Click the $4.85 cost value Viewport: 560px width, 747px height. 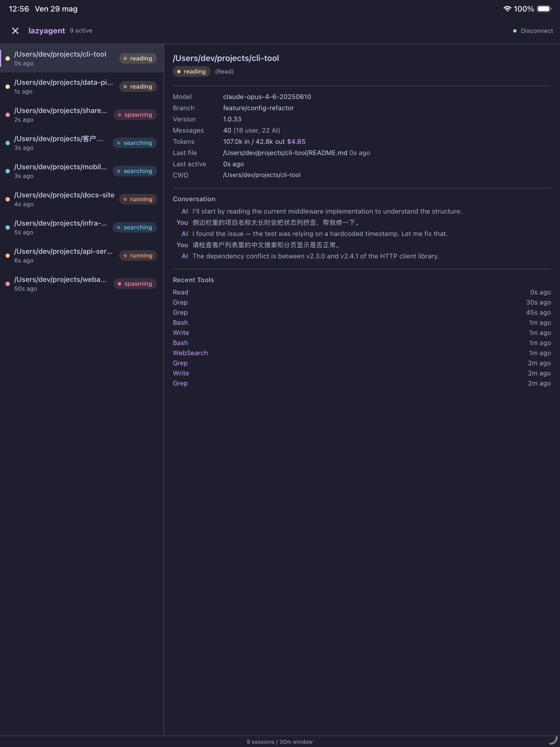tap(296, 141)
